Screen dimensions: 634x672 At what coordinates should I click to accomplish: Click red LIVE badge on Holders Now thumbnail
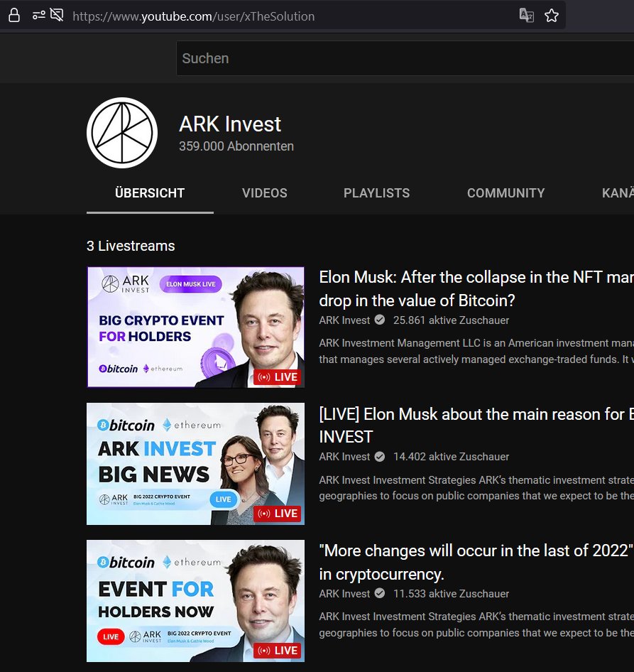click(278, 651)
